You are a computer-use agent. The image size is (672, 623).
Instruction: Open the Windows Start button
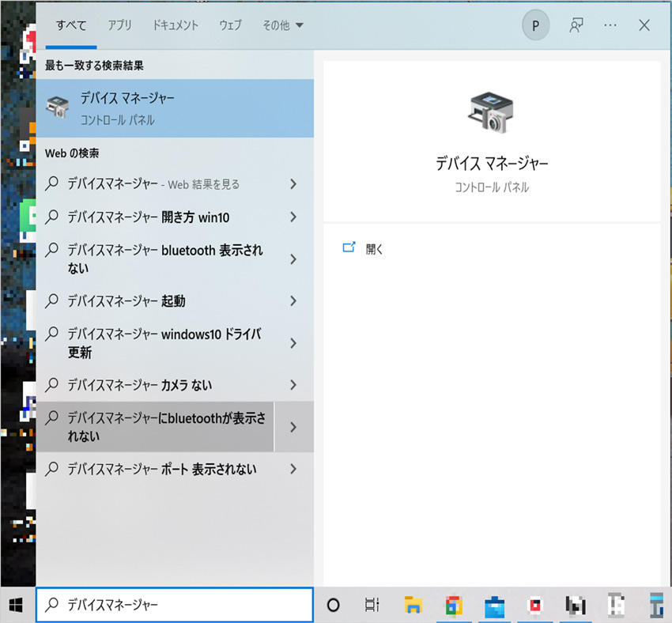(x=17, y=605)
